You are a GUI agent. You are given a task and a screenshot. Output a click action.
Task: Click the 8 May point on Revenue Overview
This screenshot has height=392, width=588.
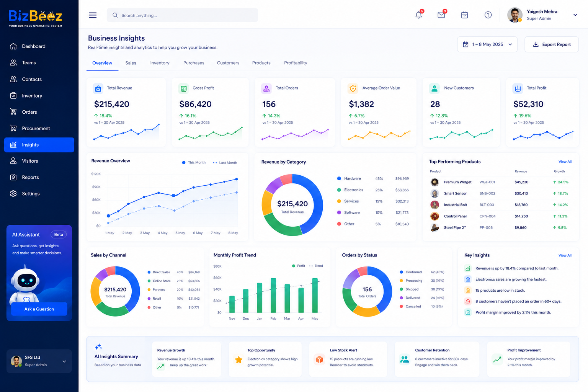(237, 179)
